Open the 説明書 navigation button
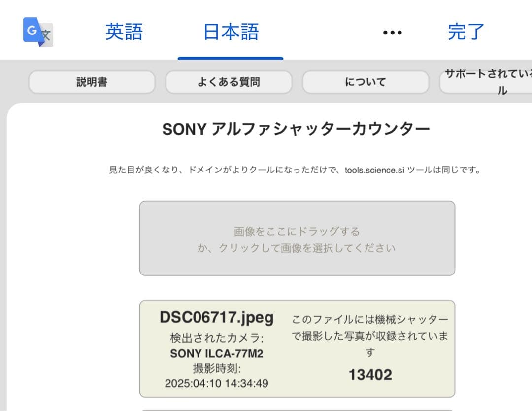The width and height of the screenshot is (532, 411). pos(91,82)
